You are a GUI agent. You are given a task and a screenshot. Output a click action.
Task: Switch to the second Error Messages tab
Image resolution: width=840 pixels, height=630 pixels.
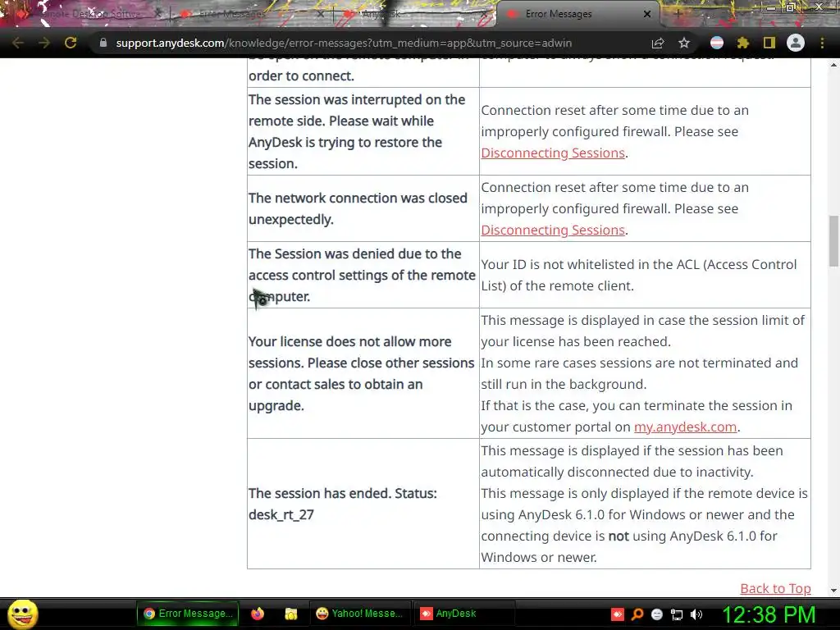pos(252,14)
